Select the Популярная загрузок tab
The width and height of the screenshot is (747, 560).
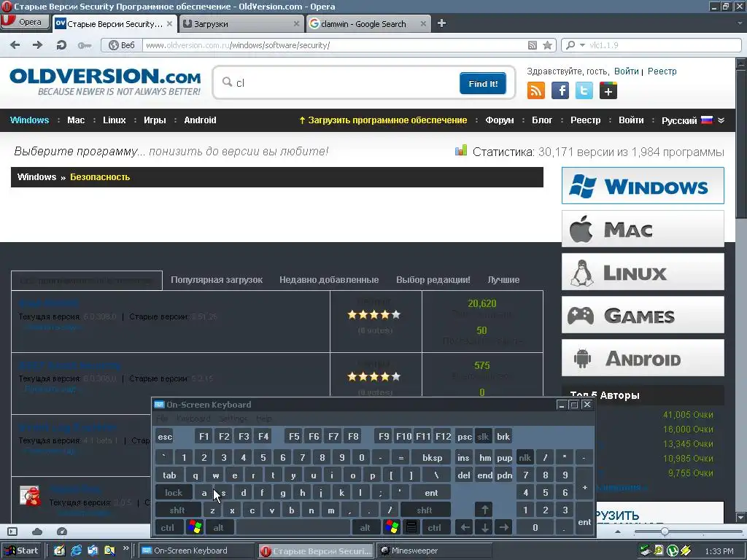217,279
